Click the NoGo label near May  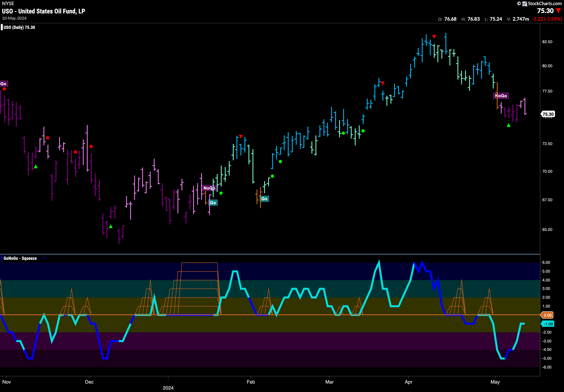pyautogui.click(x=501, y=96)
